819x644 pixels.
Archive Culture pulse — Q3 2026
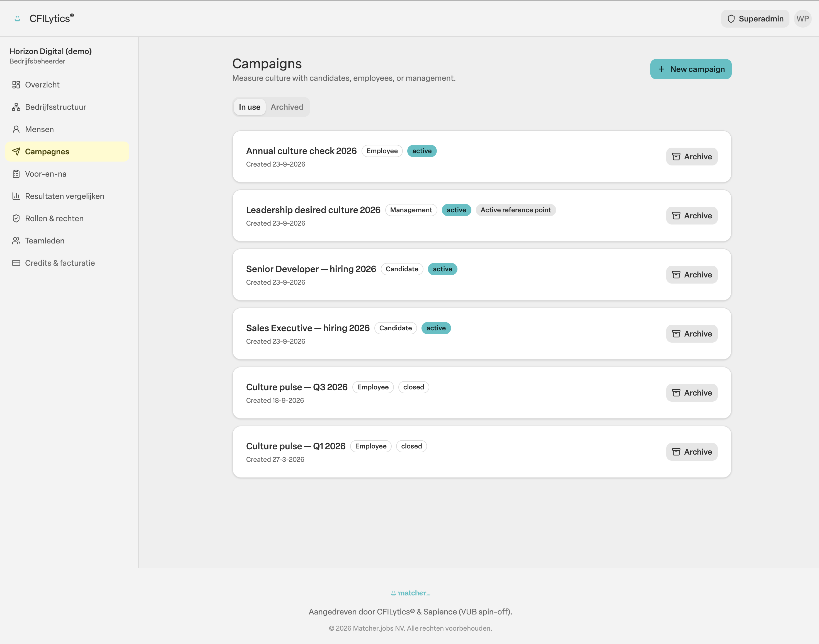tap(692, 393)
